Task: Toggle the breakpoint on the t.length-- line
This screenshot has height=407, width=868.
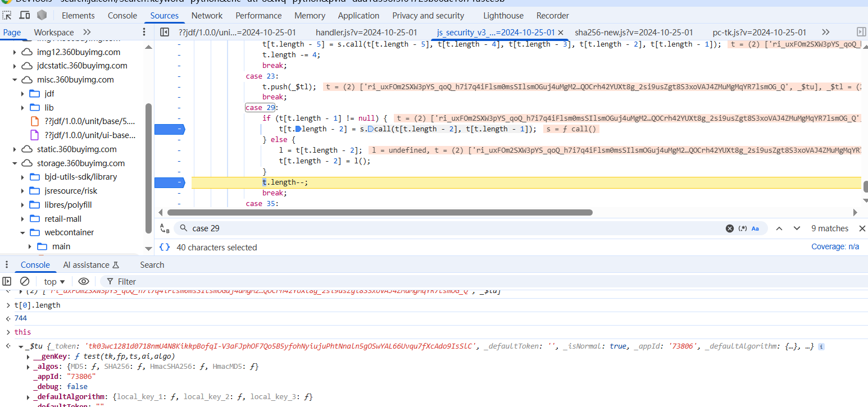Action: click(x=170, y=182)
